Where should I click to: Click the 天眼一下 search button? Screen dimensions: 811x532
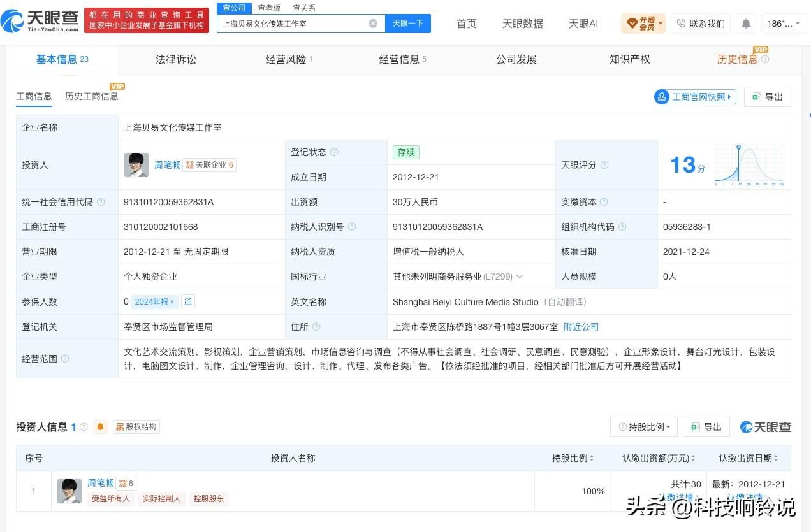pos(408,24)
